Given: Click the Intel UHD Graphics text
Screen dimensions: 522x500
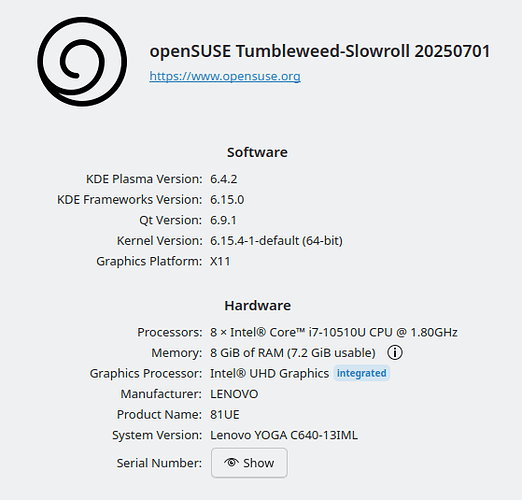Looking at the screenshot, I should [x=269, y=373].
